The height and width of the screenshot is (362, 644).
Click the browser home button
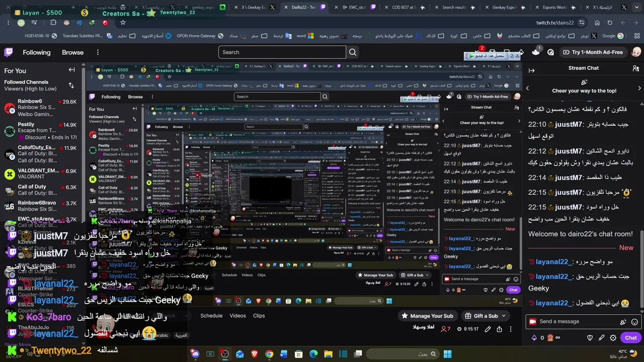pos(597,23)
